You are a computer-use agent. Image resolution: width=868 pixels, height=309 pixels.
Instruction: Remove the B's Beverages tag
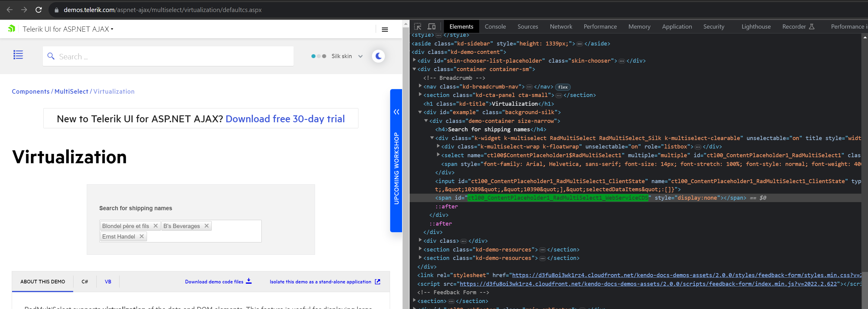[207, 226]
